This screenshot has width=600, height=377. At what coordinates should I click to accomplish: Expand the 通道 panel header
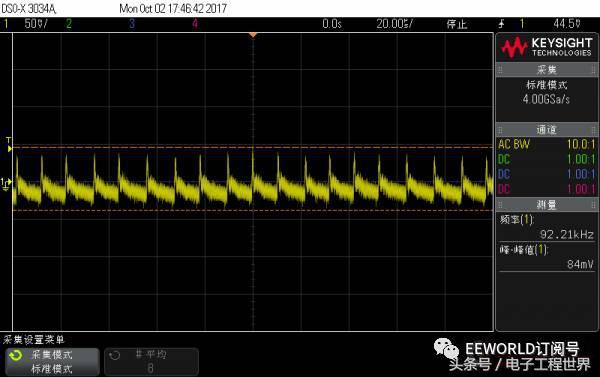[x=547, y=130]
